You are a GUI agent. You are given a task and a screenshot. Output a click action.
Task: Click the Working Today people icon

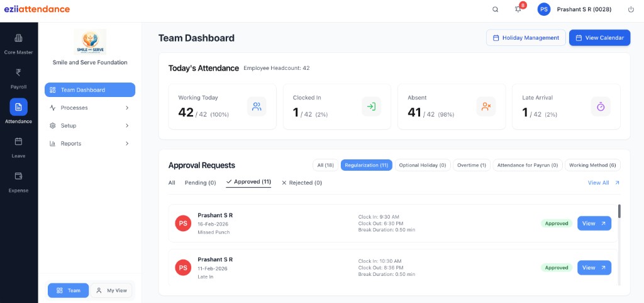257,106
